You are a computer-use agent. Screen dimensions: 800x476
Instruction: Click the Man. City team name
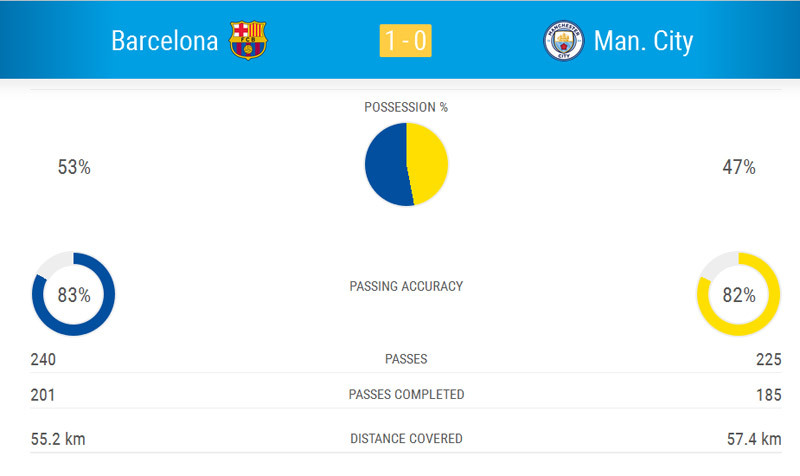click(643, 41)
